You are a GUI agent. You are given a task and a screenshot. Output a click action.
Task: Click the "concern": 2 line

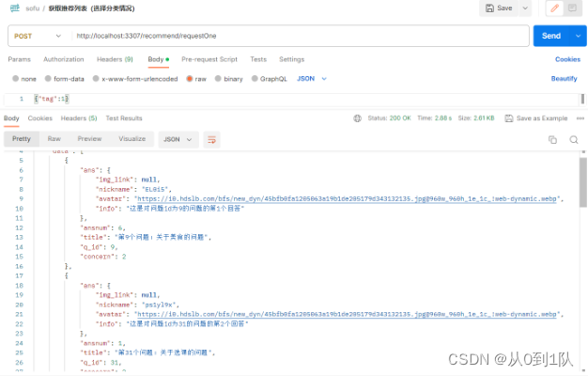pyautogui.click(x=103, y=257)
